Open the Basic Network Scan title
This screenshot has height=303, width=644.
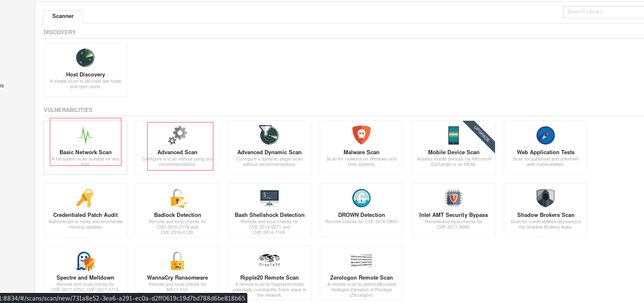[85, 152]
